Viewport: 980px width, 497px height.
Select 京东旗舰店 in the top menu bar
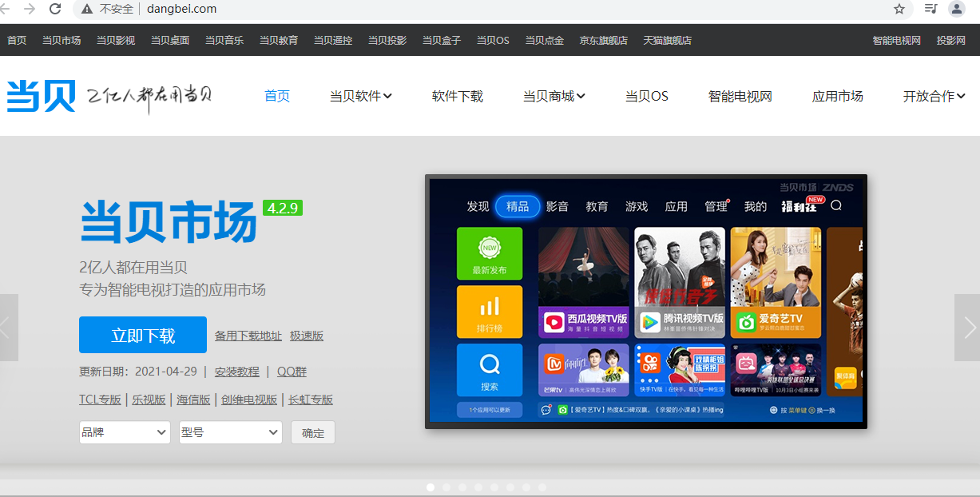(603, 39)
